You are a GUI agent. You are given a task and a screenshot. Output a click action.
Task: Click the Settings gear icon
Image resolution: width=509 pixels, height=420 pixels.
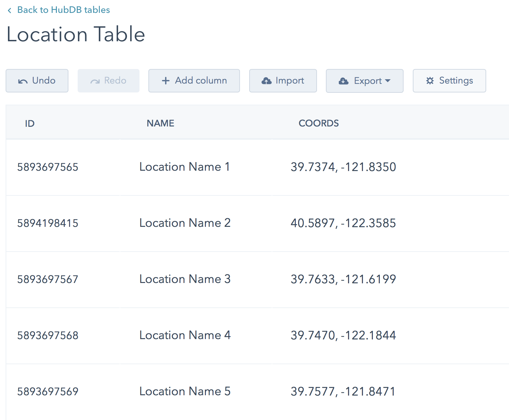pos(430,80)
